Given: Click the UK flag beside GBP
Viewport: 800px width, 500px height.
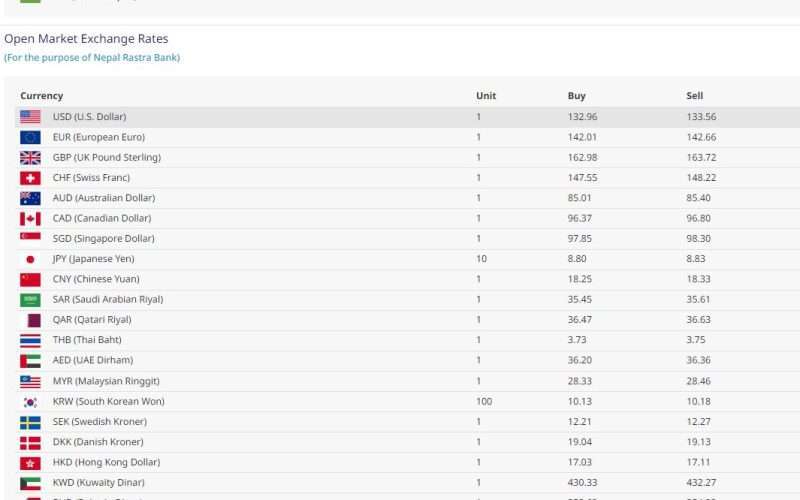Looking at the screenshot, I should click(30, 158).
